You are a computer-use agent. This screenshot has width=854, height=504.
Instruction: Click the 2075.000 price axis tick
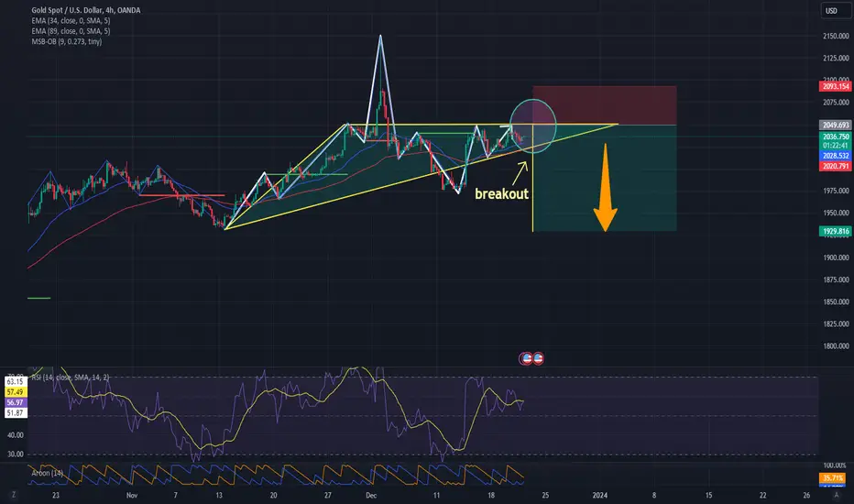836,103
